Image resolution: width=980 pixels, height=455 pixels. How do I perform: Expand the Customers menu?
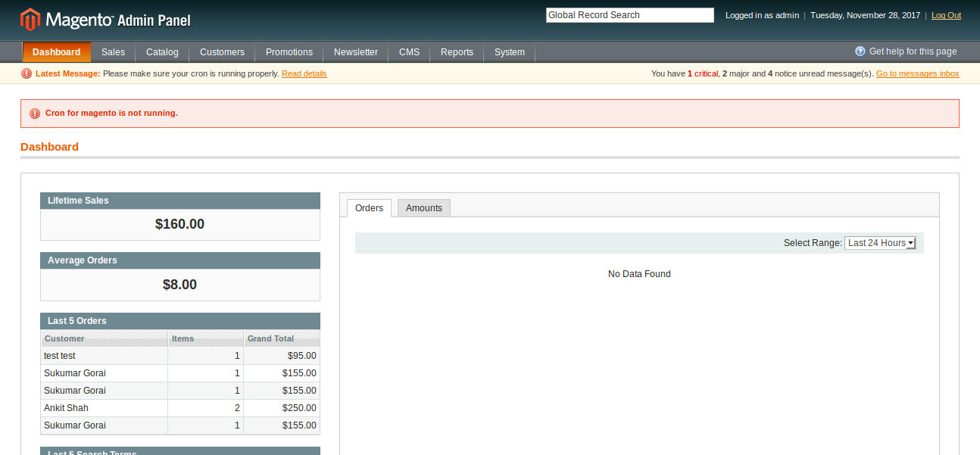click(x=222, y=52)
